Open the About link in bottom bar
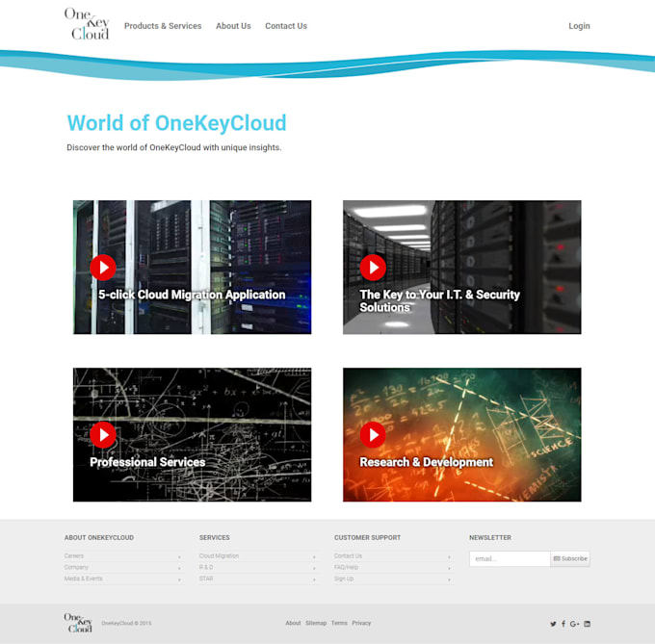This screenshot has width=655, height=644. 293,623
